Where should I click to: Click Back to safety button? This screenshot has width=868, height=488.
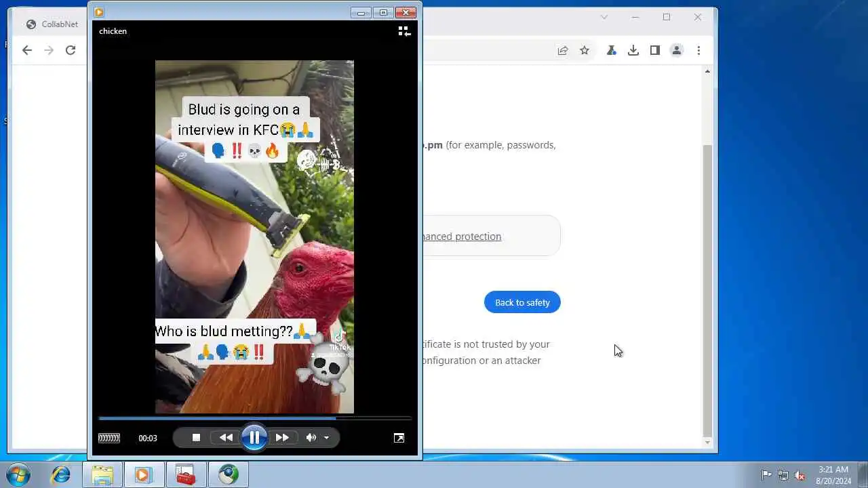tap(522, 302)
